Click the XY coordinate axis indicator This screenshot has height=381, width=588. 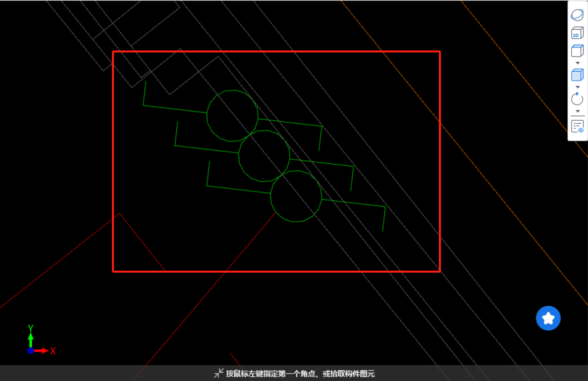point(41,340)
